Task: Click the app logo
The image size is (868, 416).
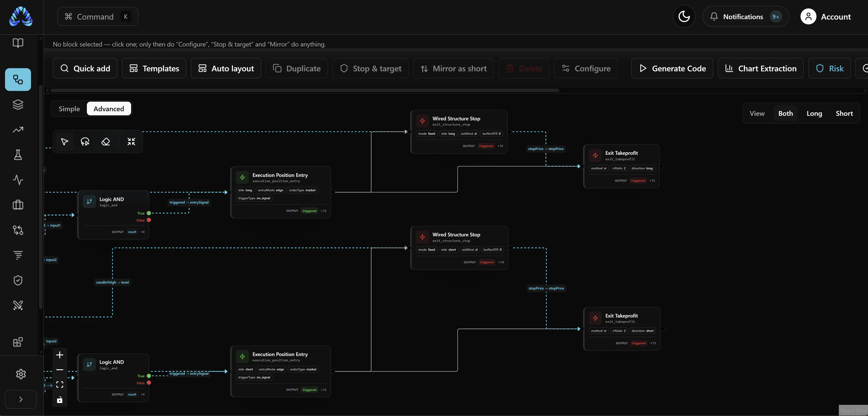Action: coord(21,16)
